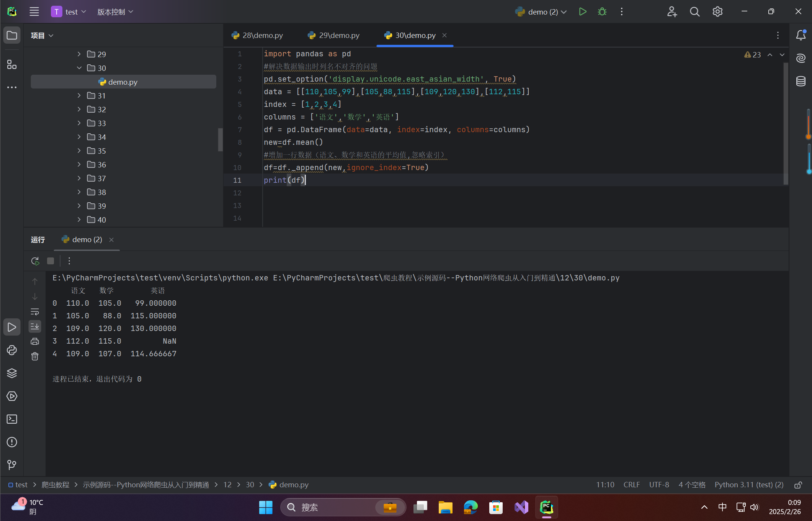Switch to the 28\demo.py editor tab
Viewport: 812px width, 521px height.
[x=257, y=35]
